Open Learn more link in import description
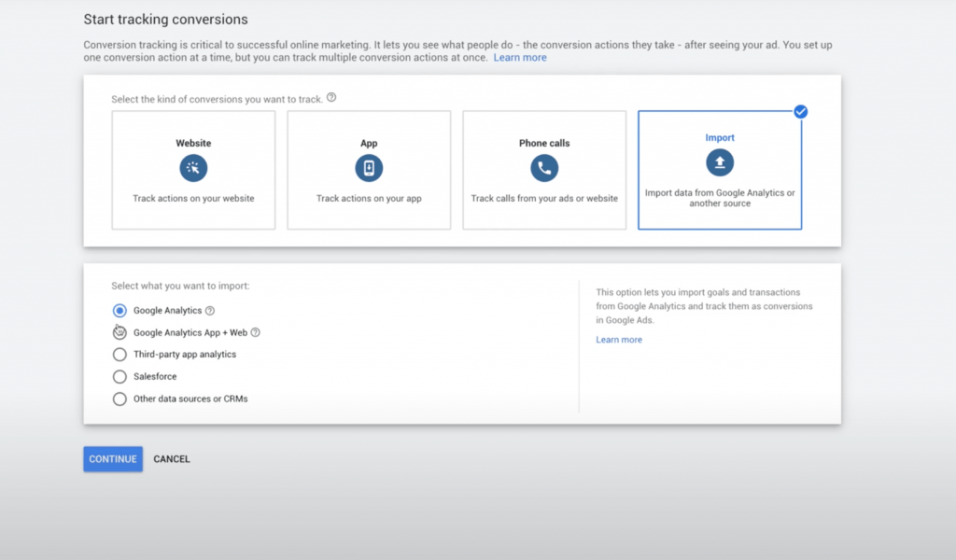The image size is (956, 560). (x=619, y=340)
